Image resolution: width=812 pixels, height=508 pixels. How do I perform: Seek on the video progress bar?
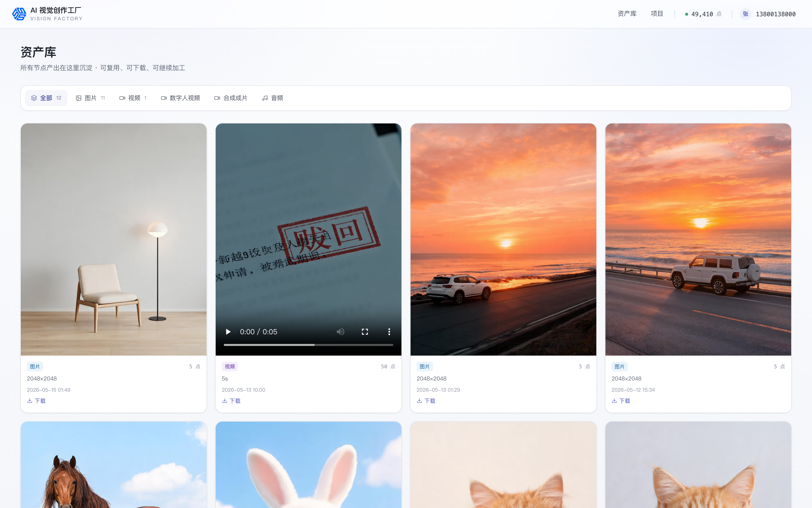(x=308, y=345)
